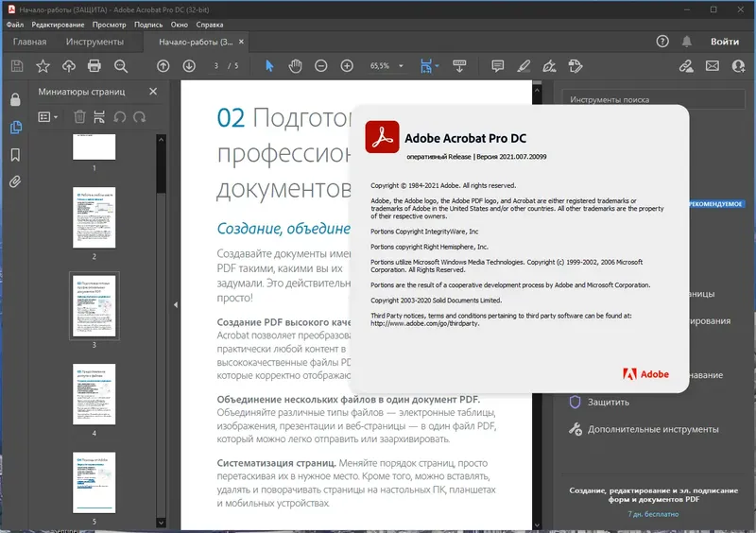Click the read mode keyboard icon
Viewport: 756px width, 533px height.
(x=459, y=66)
